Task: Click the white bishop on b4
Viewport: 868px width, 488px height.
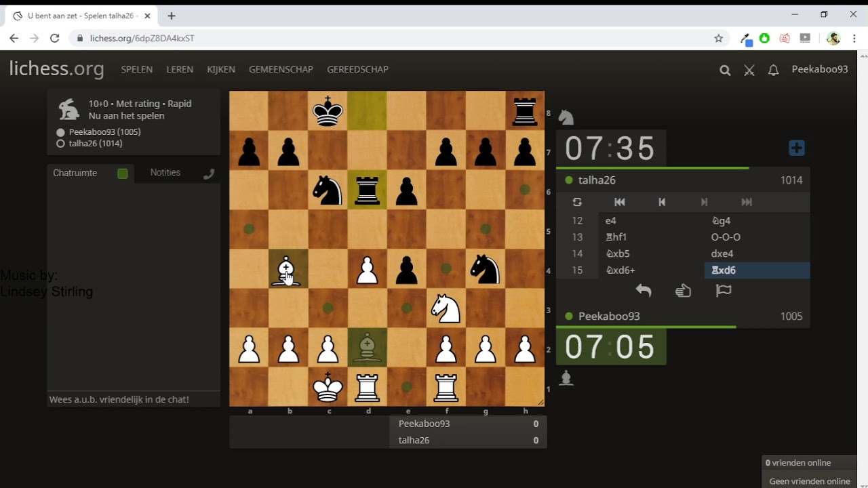Action: pyautogui.click(x=288, y=269)
